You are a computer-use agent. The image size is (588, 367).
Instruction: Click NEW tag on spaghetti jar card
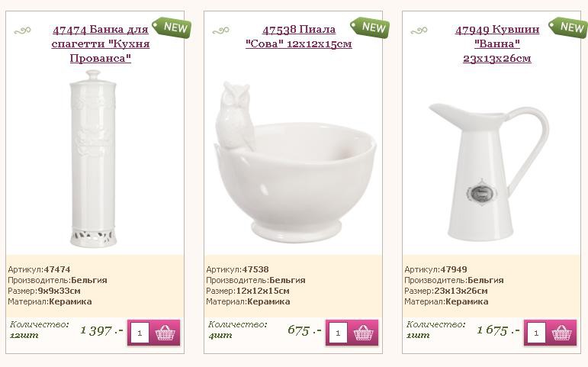(x=172, y=27)
